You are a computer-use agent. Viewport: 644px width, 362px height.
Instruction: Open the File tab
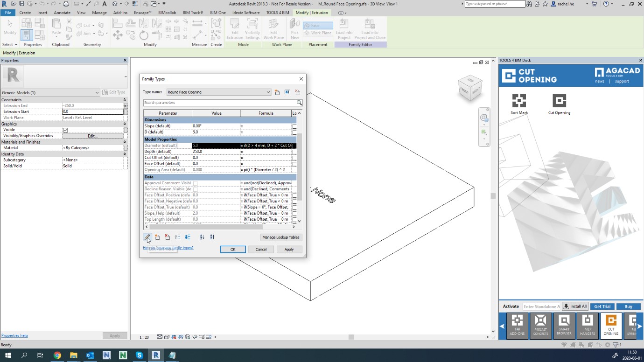8,13
